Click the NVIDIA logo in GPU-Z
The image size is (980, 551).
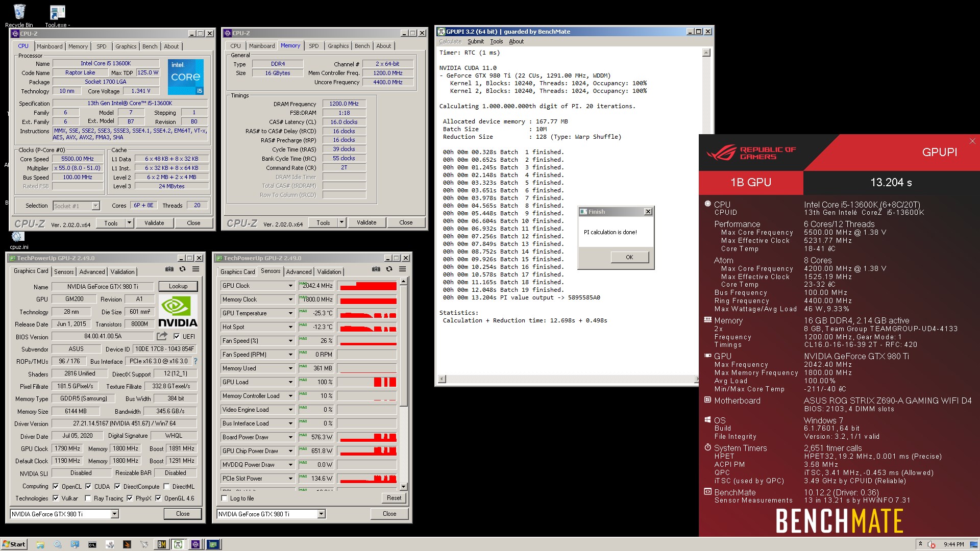pos(178,311)
